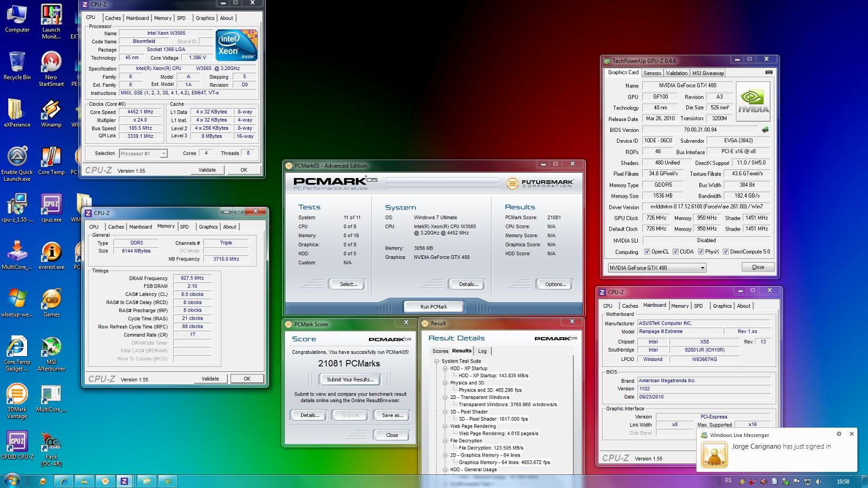Click Options... under the Results section
868x488 pixels.
[x=556, y=284]
